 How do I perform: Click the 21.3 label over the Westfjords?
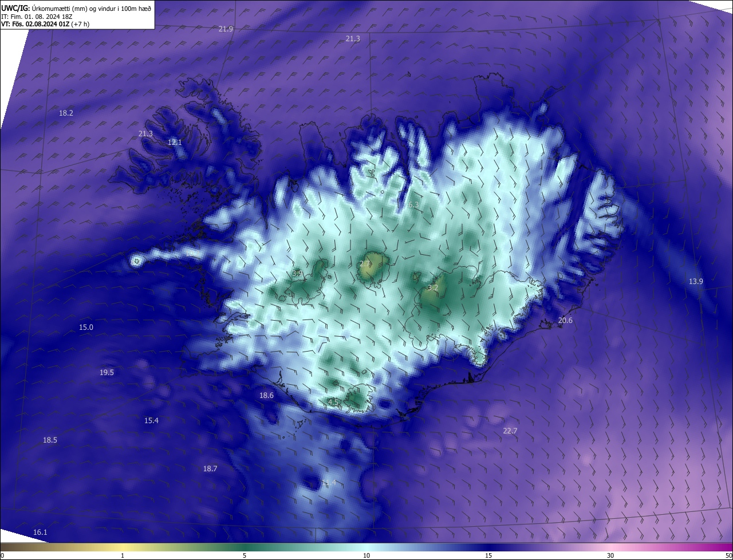[145, 133]
